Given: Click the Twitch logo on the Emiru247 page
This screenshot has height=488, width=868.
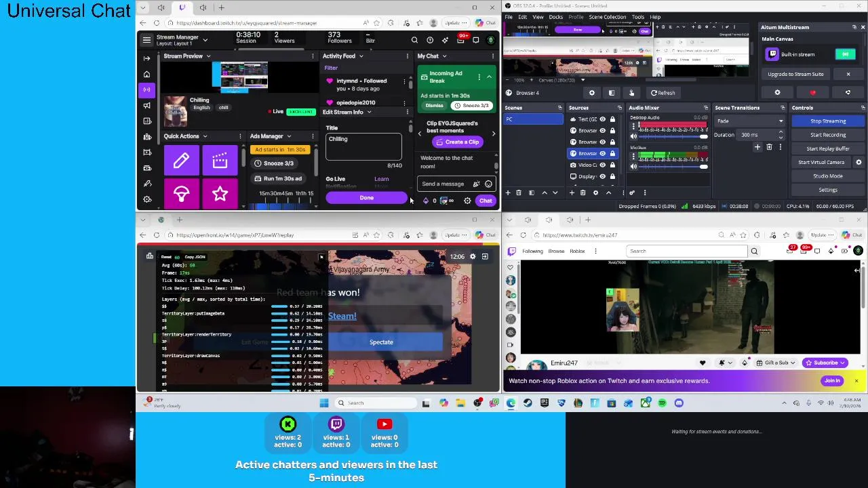Looking at the screenshot, I should (x=512, y=251).
